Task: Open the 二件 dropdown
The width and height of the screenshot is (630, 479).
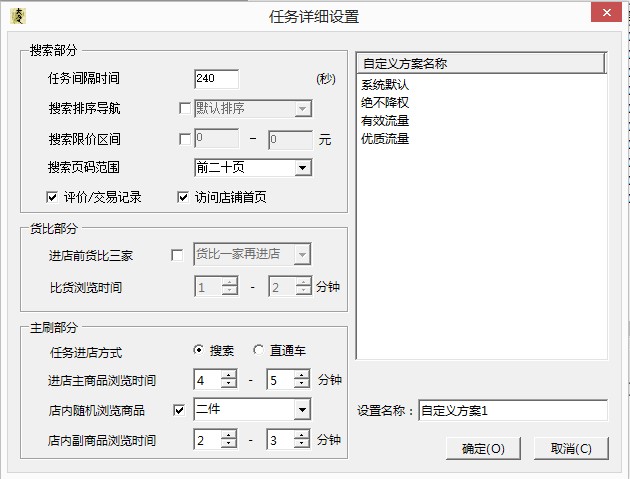Action: coord(302,410)
